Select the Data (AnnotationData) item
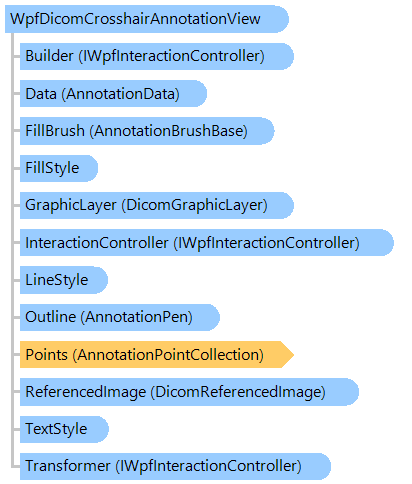 113,93
